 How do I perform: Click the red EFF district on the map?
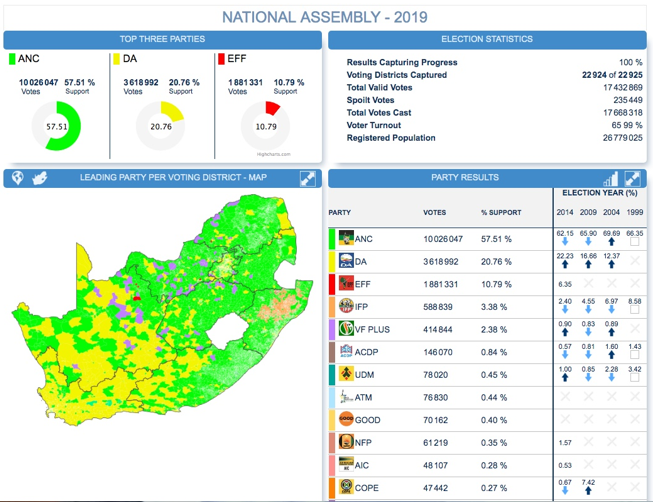pos(137,298)
